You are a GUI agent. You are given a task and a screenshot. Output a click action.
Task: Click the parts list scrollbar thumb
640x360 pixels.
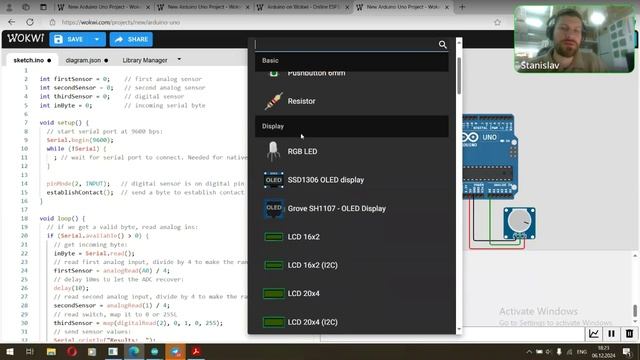(459, 76)
